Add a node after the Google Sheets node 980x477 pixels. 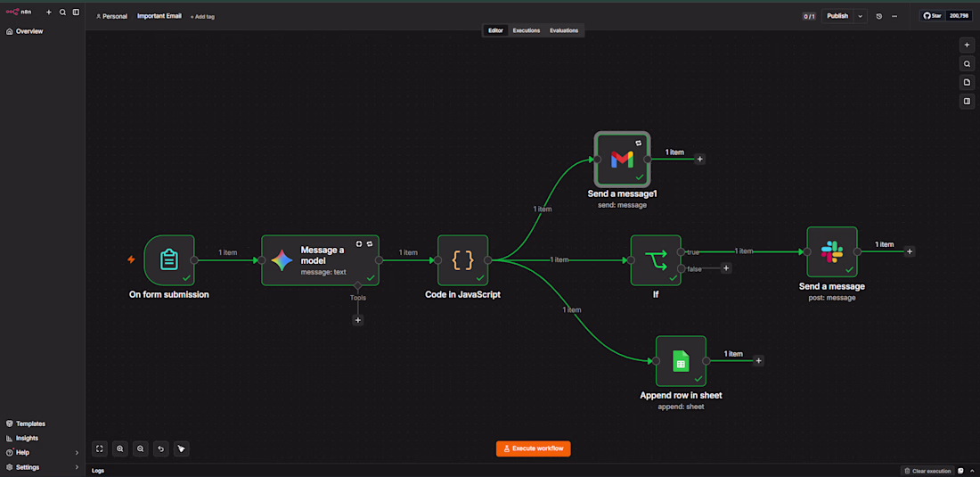758,361
